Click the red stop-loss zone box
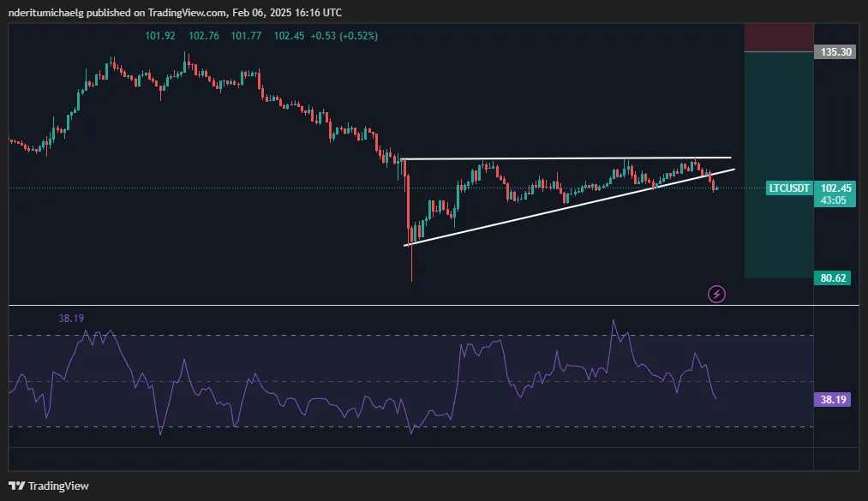 (x=777, y=38)
